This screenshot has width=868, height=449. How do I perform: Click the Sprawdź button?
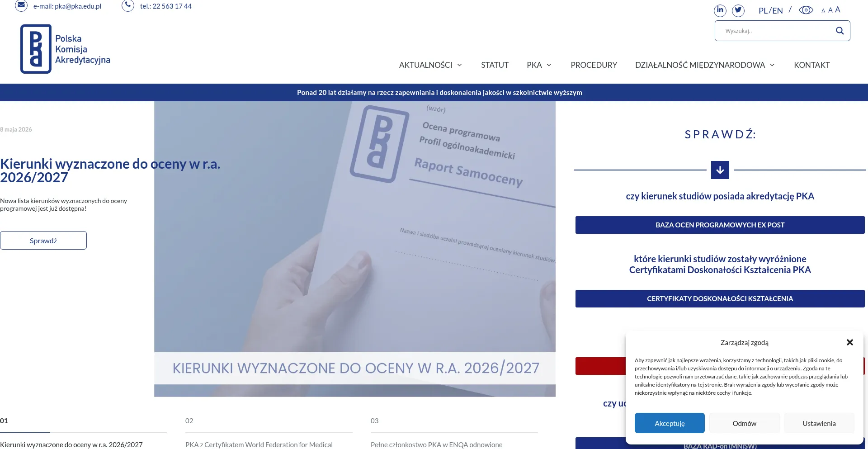pos(43,241)
